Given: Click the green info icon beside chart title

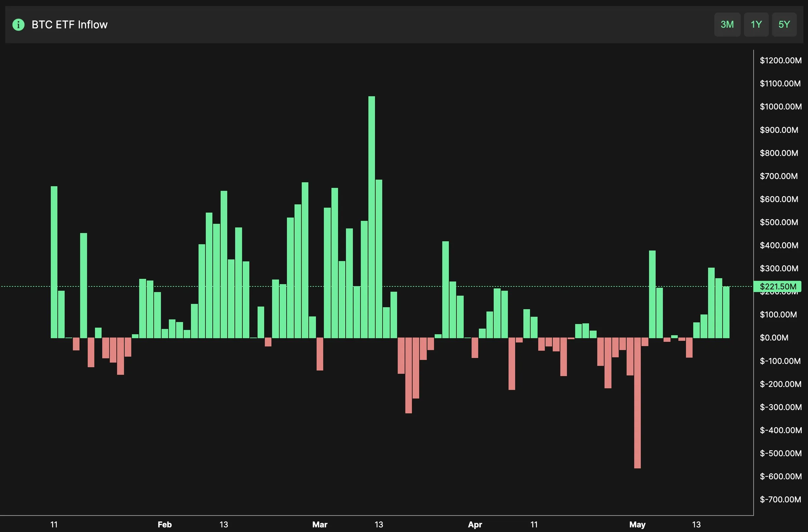Looking at the screenshot, I should (x=18, y=24).
